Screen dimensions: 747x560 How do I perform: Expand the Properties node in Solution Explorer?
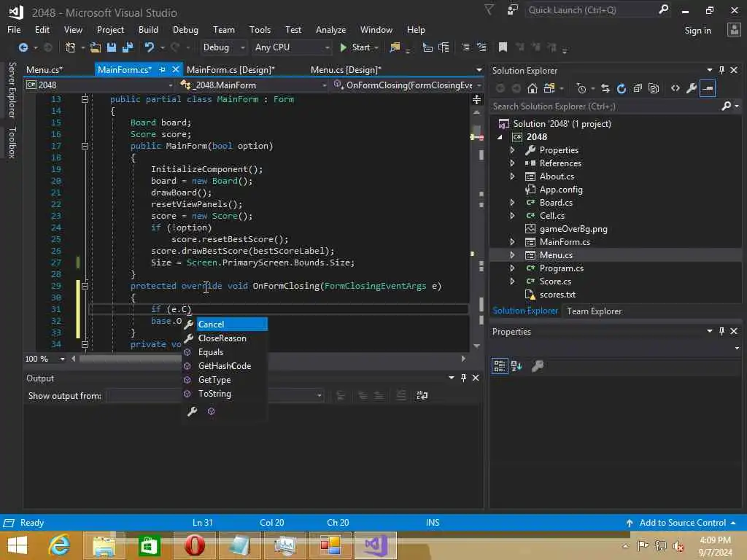pos(512,150)
